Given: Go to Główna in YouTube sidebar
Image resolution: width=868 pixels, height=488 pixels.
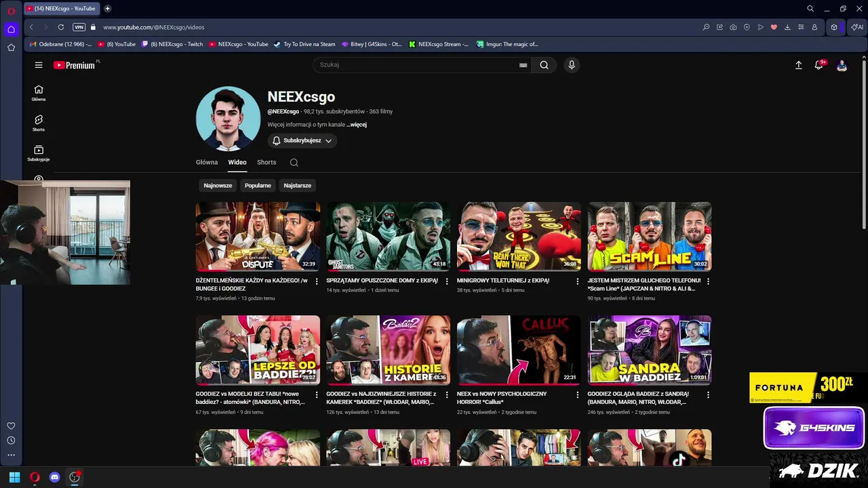Looking at the screenshot, I should tap(39, 93).
